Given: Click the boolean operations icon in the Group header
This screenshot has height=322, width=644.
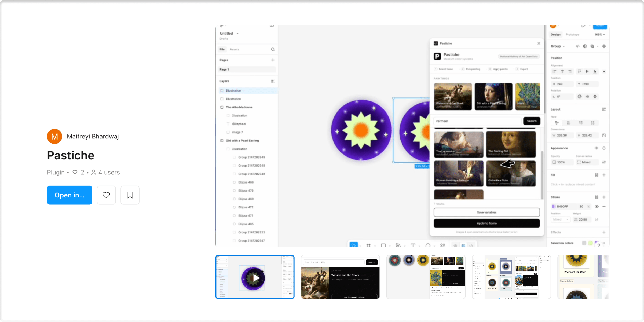Looking at the screenshot, I should click(592, 46).
